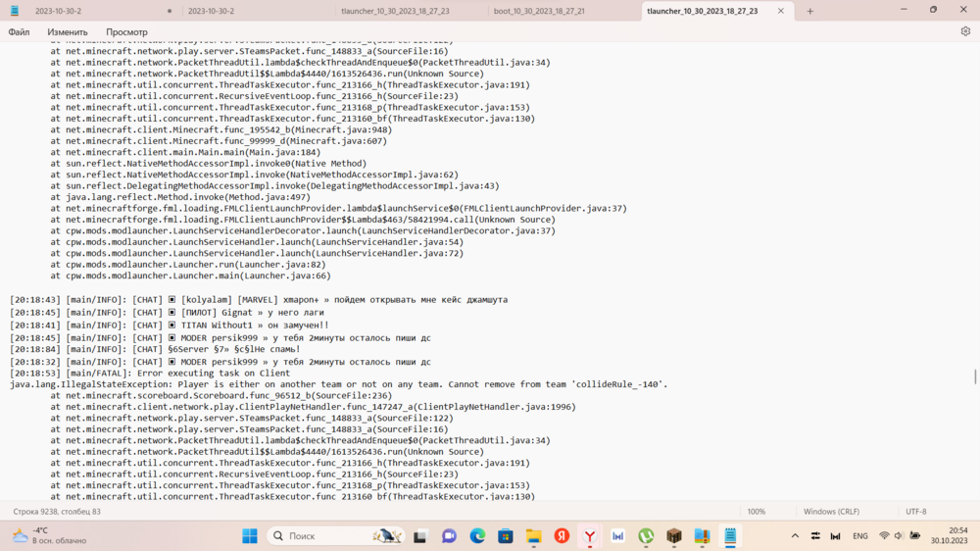Open the Chat app on taskbar

[449, 536]
